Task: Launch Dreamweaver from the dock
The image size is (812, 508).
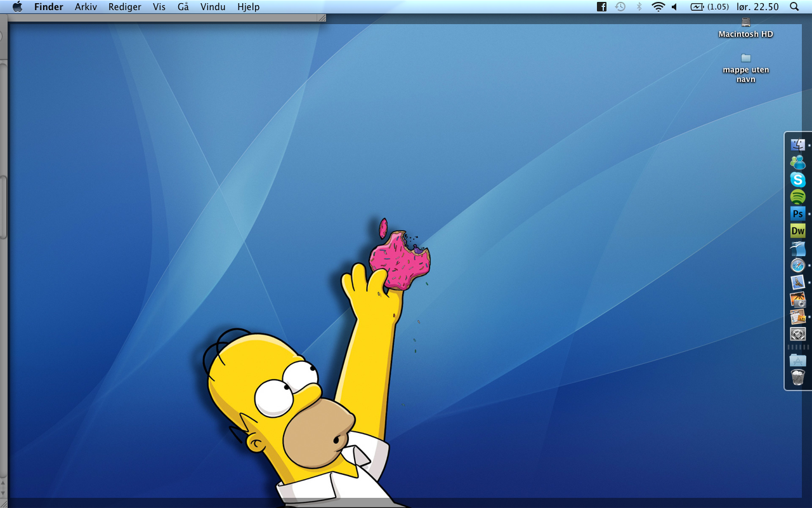Action: click(x=797, y=231)
